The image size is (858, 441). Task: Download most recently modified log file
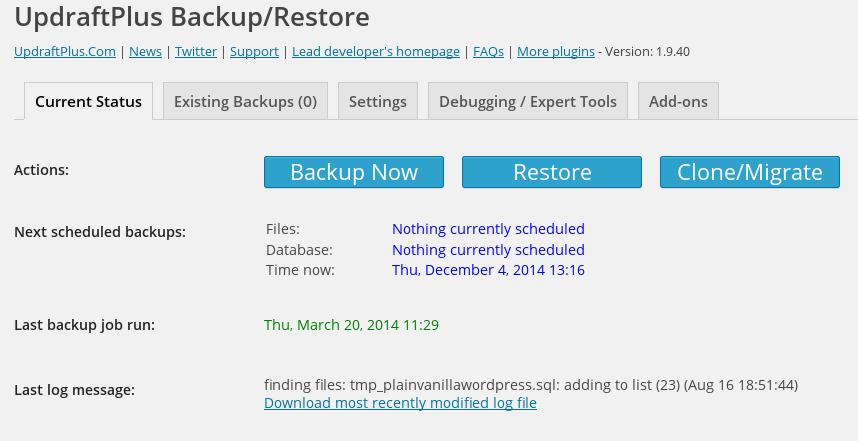[x=401, y=403]
